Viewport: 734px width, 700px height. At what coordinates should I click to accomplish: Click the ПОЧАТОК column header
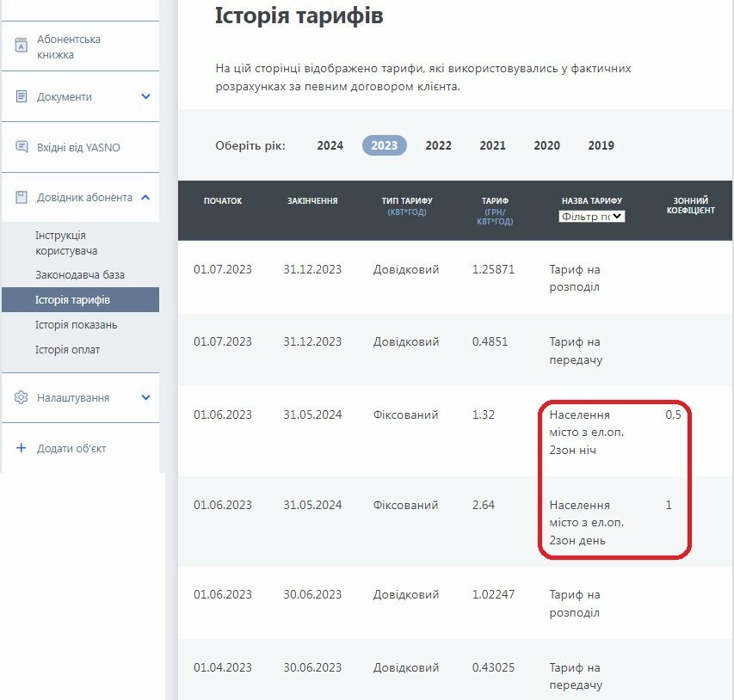[223, 200]
